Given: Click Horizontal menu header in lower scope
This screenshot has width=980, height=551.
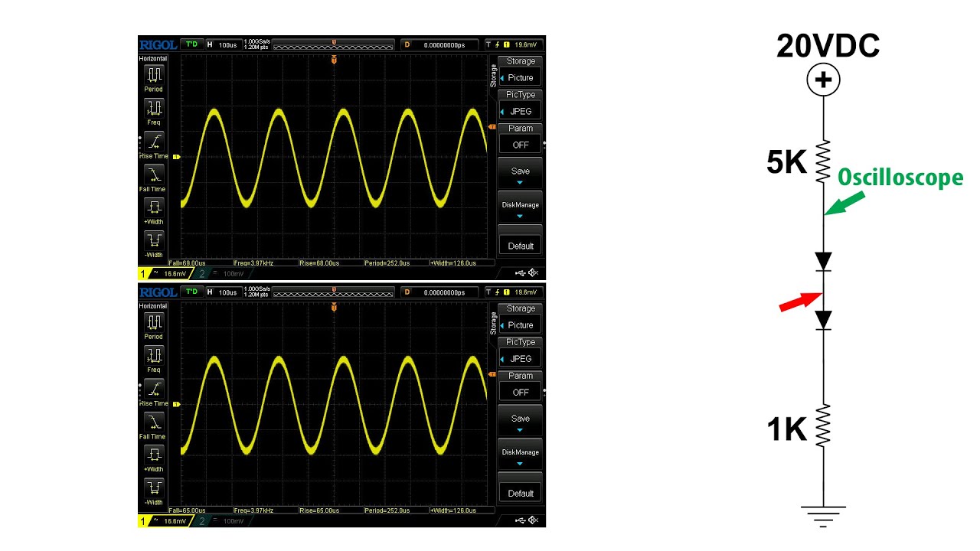Looking at the screenshot, I should click(154, 306).
